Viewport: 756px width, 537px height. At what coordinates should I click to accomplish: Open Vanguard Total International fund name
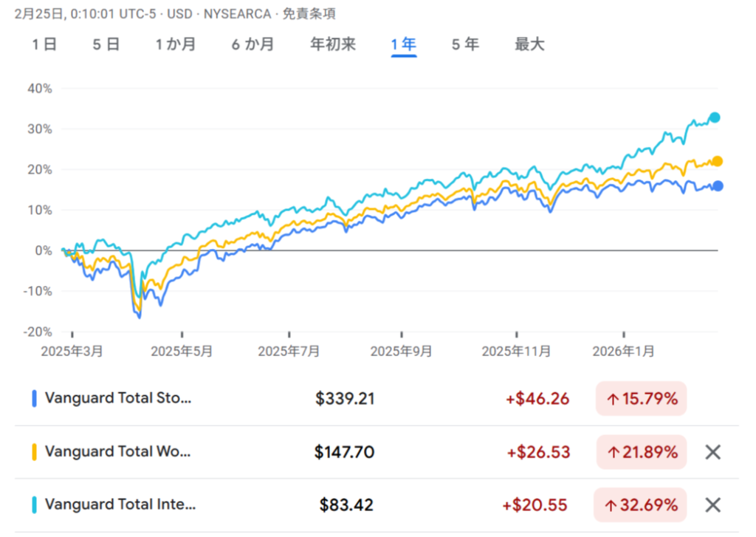(x=120, y=505)
